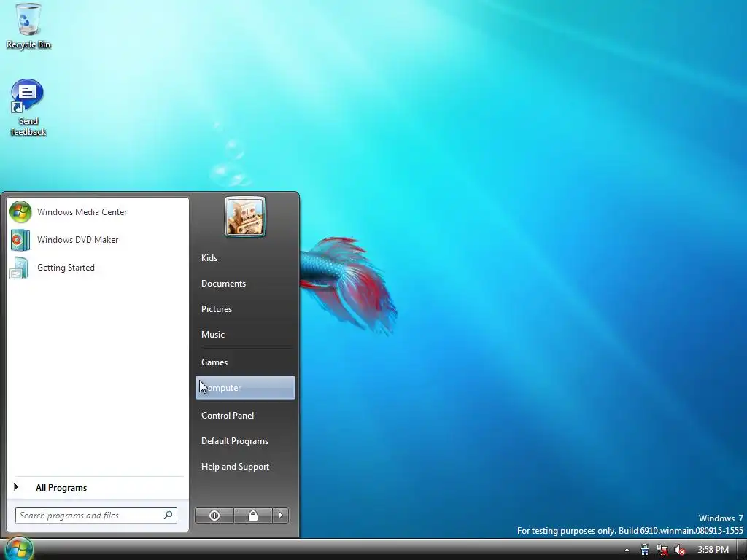Click the user account robot picture
Viewport: 747px width, 560px height.
(245, 217)
